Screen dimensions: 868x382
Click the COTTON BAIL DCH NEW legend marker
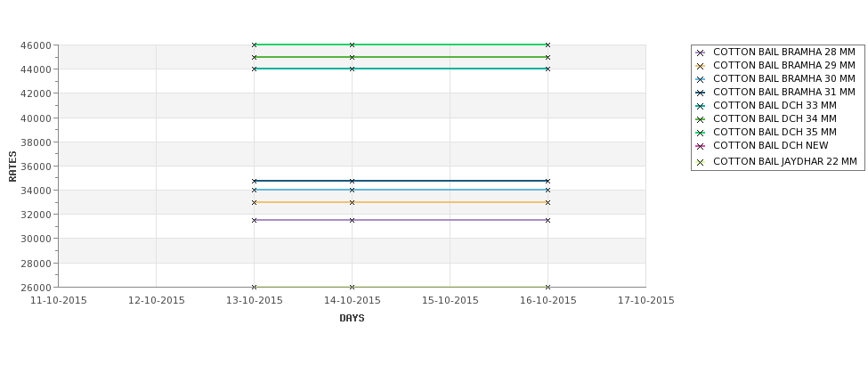point(700,146)
